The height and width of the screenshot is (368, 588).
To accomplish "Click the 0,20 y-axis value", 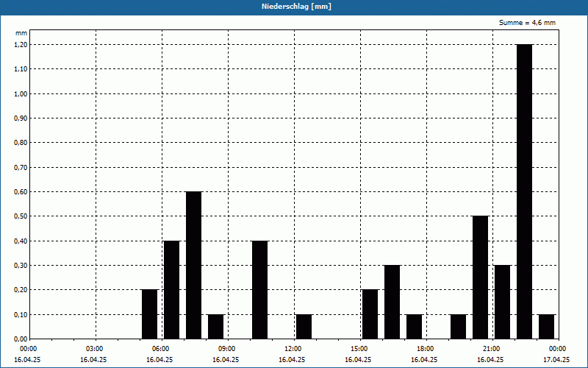I will tap(21, 290).
